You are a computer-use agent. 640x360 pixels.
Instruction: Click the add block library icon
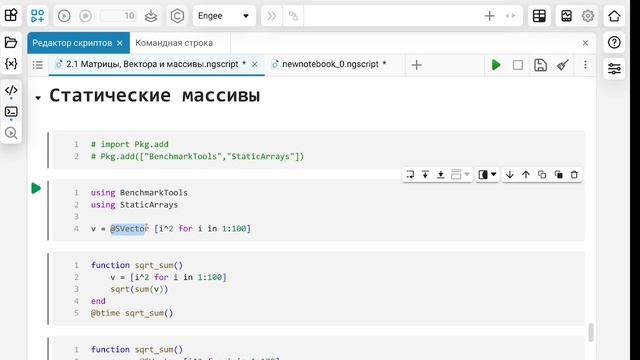38,16
